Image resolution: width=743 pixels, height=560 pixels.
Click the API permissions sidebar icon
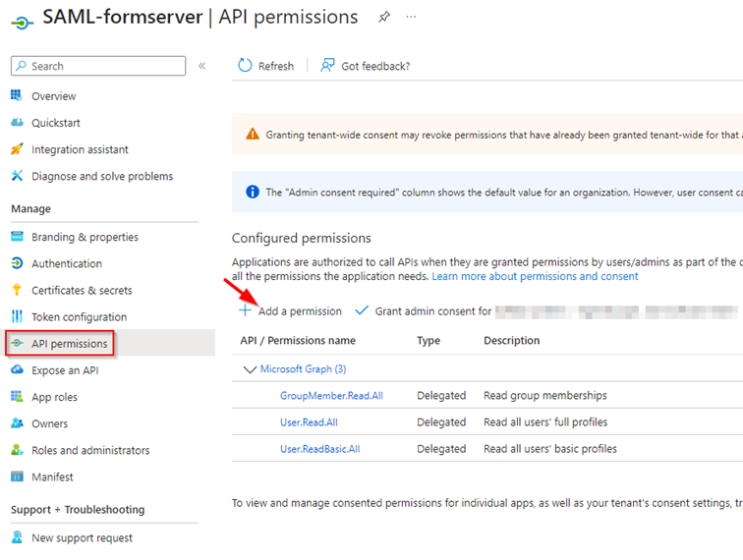click(17, 343)
